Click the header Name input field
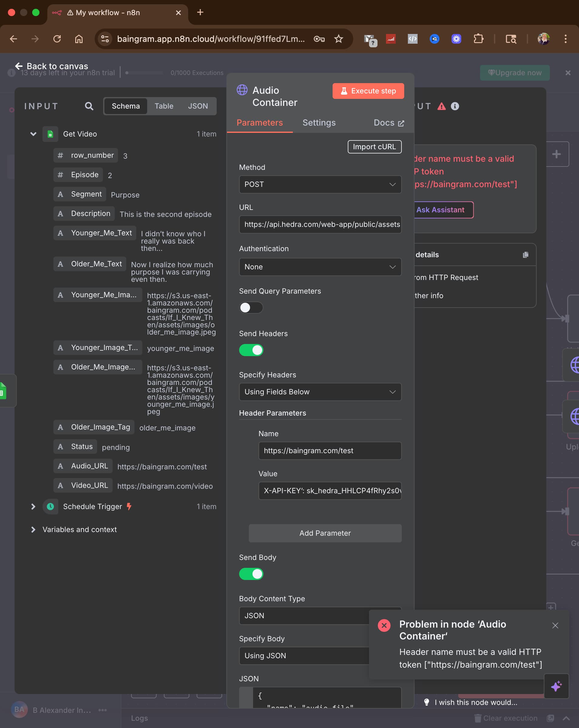The image size is (579, 728). coord(330,450)
